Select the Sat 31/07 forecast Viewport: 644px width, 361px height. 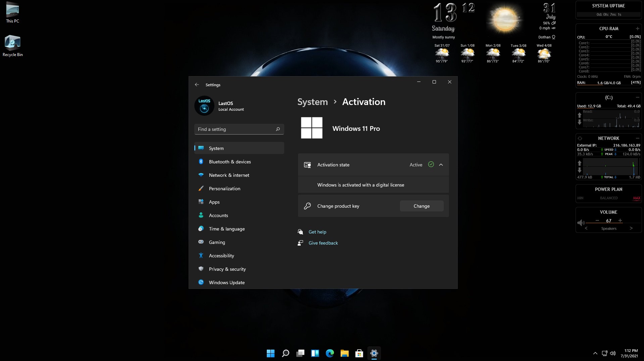click(x=442, y=53)
